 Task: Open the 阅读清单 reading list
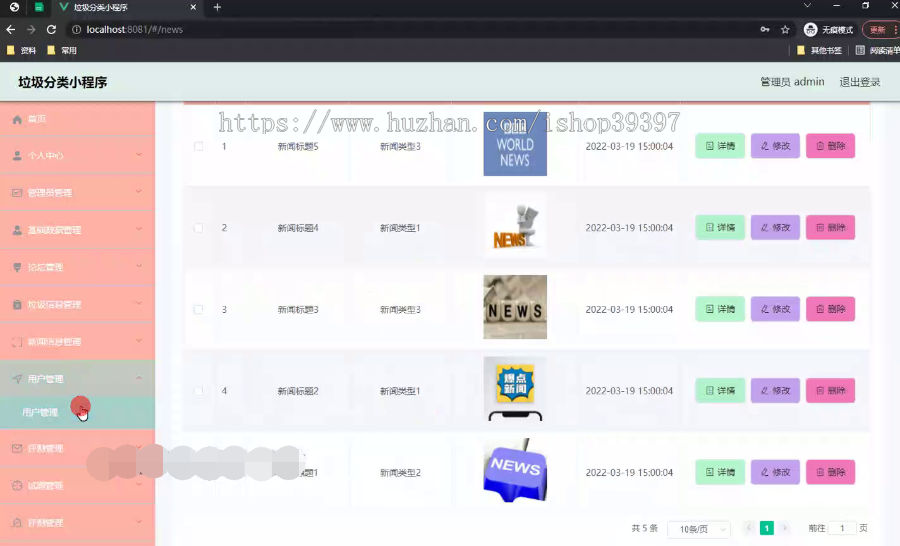[x=878, y=51]
